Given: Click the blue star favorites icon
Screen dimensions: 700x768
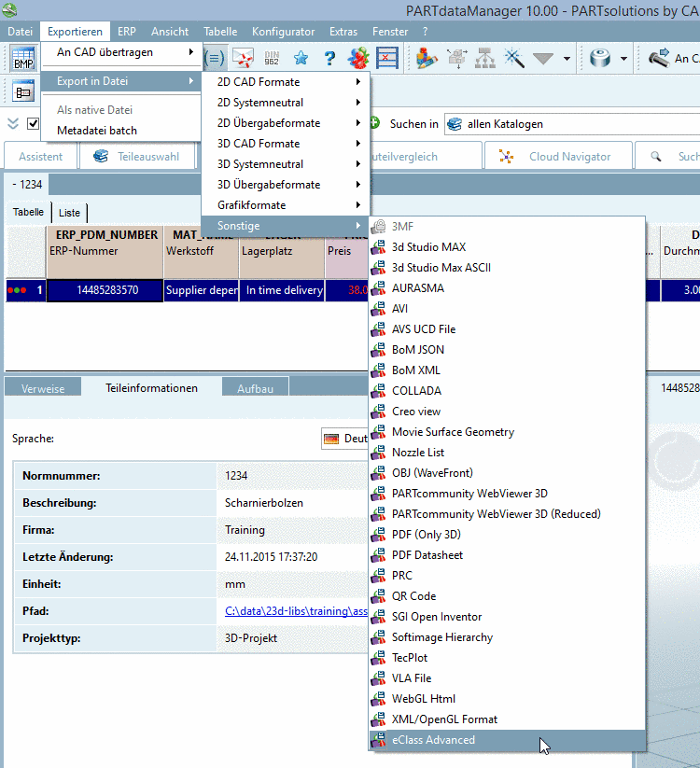Looking at the screenshot, I should click(301, 58).
